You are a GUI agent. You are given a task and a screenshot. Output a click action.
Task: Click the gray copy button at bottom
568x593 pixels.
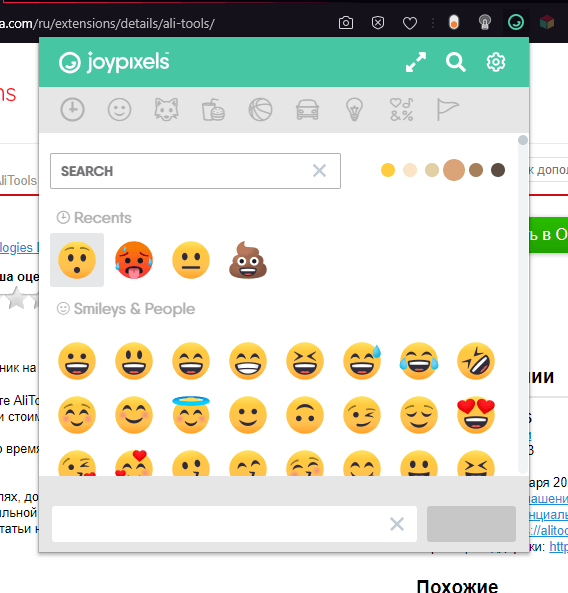point(471,524)
